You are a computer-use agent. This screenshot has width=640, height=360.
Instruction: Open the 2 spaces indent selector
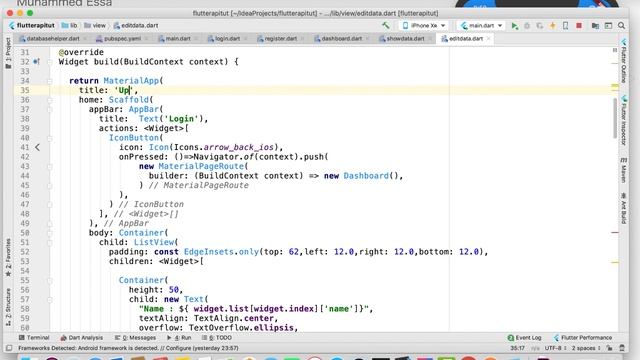pos(586,348)
